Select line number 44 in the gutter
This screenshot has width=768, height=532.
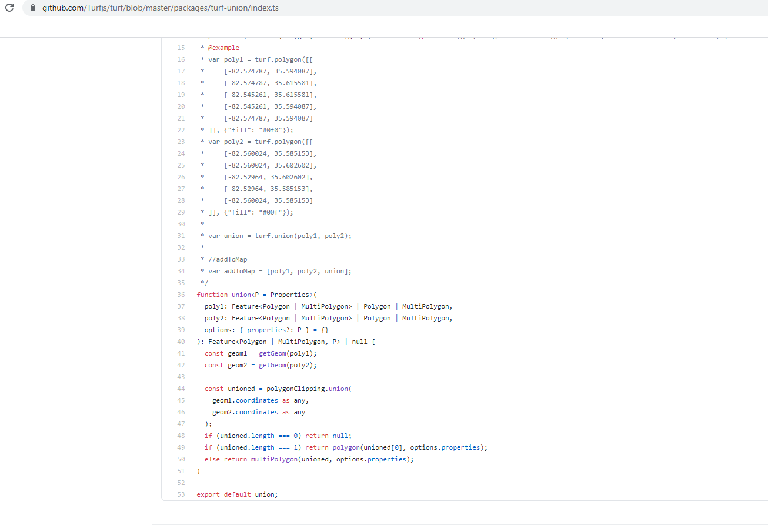click(x=181, y=388)
